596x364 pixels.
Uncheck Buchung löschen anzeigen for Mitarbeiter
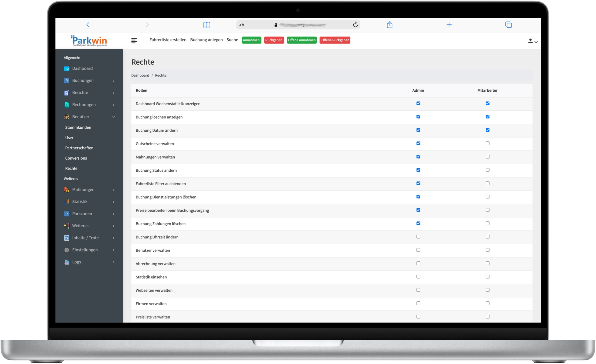pos(488,117)
